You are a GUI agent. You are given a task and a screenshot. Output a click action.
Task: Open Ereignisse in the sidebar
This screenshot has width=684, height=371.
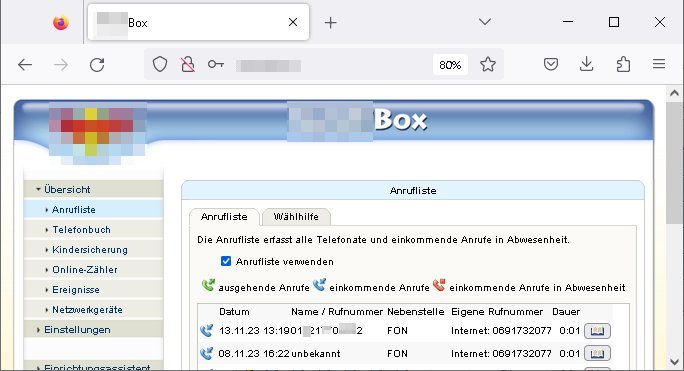[94, 290]
